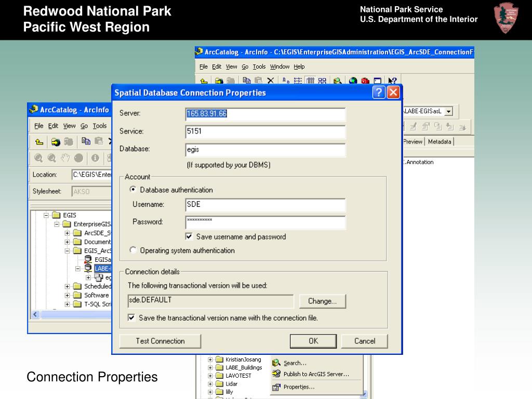Open Help menu in back ArcCatalog window
Image resolution: width=532 pixels, height=399 pixels.
[x=299, y=66]
